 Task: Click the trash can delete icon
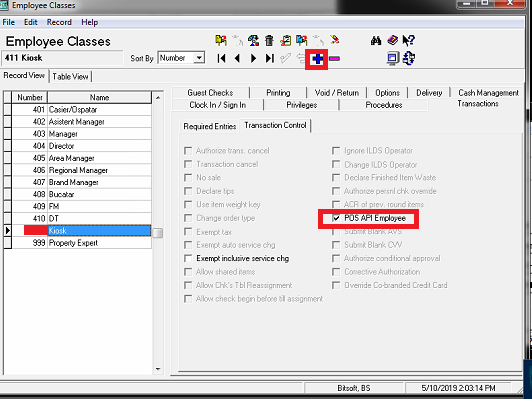[269, 40]
